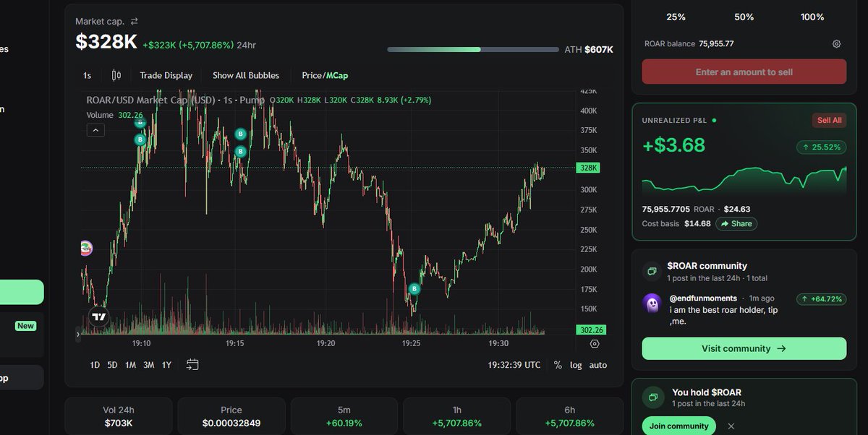Open @endfunmoments username link
The image size is (868, 435).
(x=703, y=298)
